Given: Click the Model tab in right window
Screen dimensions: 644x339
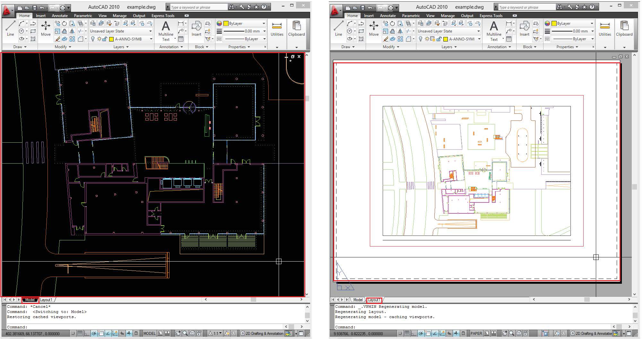Looking at the screenshot, I should point(358,300).
